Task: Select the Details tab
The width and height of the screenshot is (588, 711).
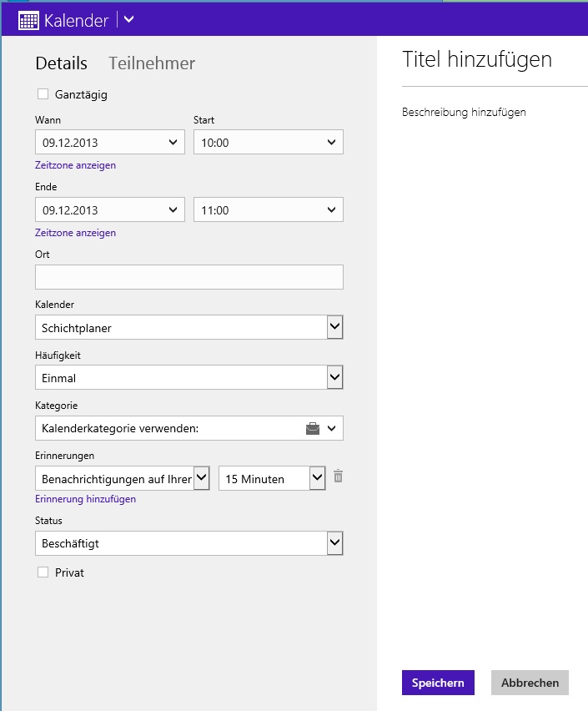Action: point(61,63)
